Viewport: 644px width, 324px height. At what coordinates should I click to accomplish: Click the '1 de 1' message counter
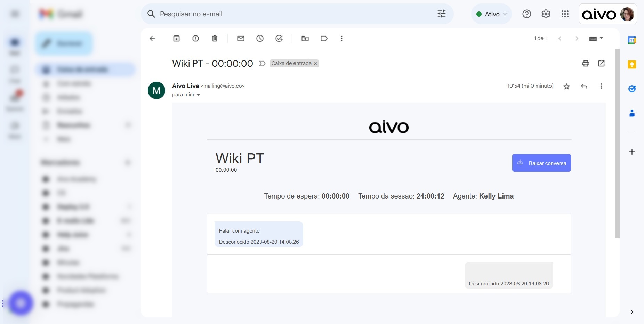point(540,38)
